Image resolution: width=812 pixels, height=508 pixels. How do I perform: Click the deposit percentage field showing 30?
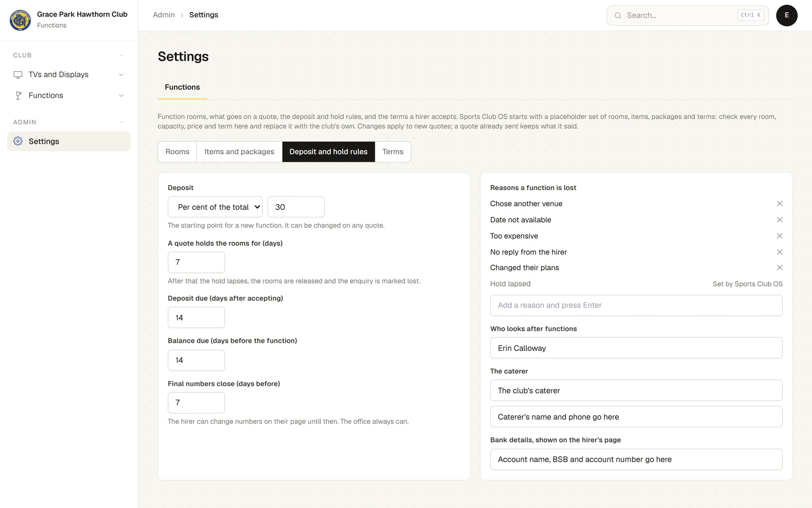296,207
